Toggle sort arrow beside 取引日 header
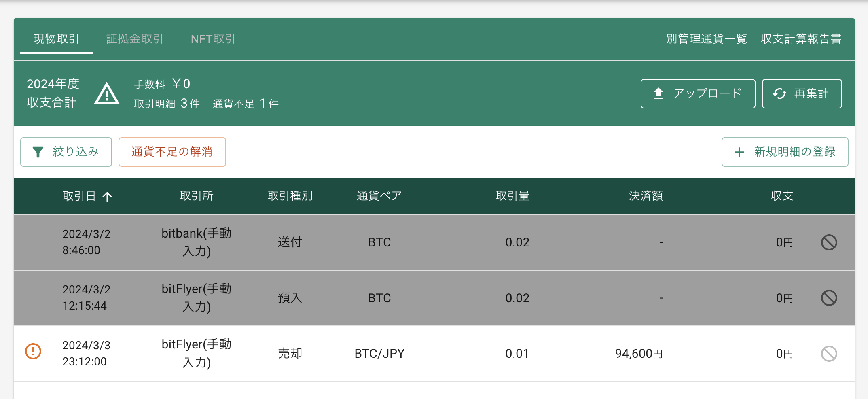Screen dimensions: 868x399 pyautogui.click(x=107, y=197)
